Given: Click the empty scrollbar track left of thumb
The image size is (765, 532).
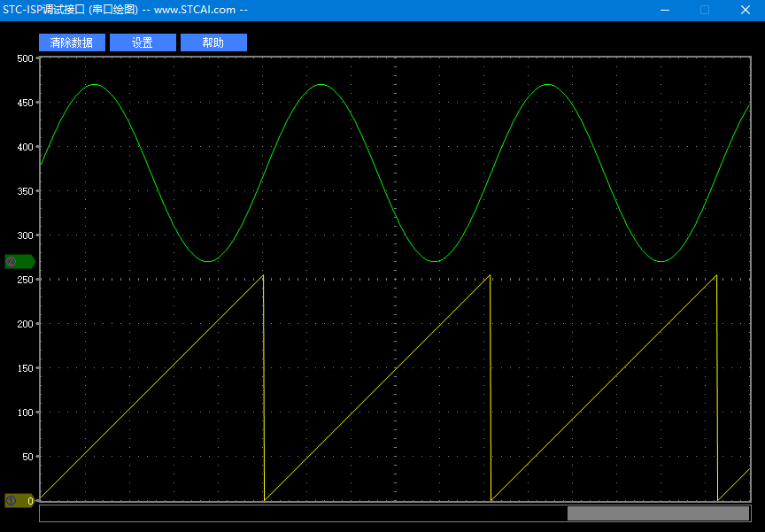Looking at the screenshot, I should pos(301,513).
